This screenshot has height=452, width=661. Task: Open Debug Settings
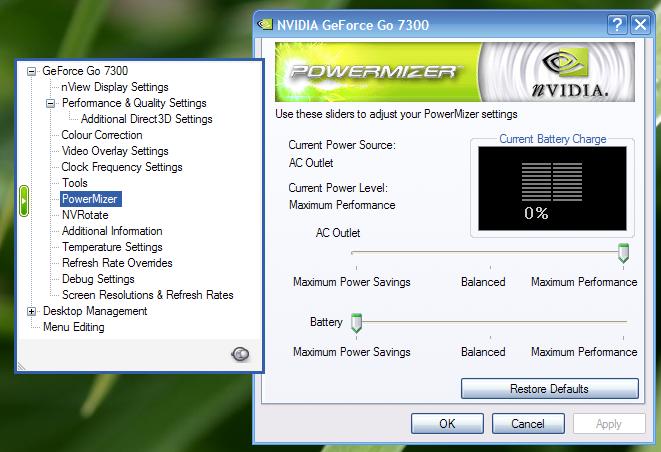(x=98, y=280)
